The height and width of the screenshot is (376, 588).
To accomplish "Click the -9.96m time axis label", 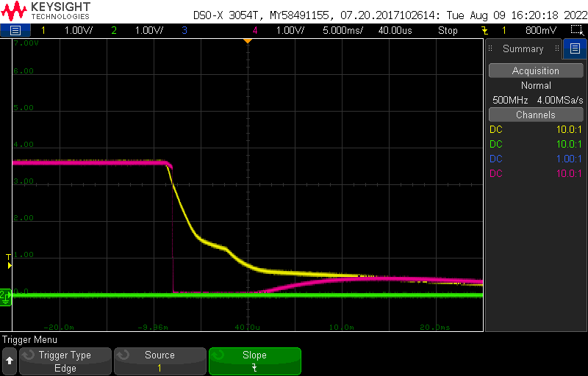I will (x=153, y=328).
